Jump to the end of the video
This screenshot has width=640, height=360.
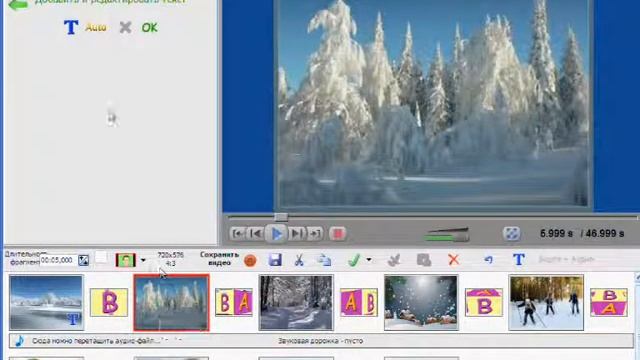click(315, 234)
